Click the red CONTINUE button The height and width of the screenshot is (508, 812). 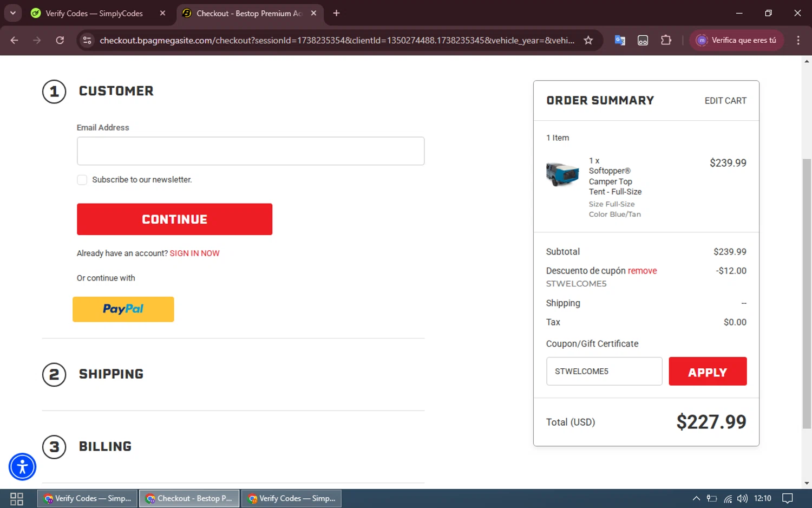point(174,219)
